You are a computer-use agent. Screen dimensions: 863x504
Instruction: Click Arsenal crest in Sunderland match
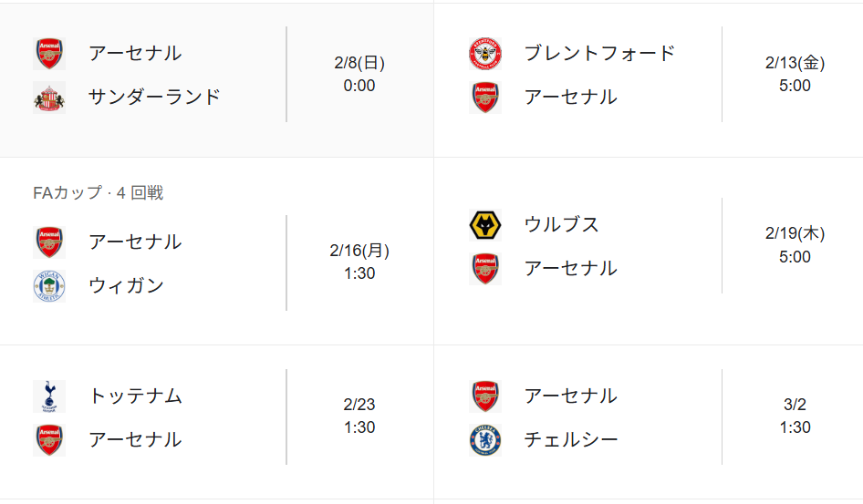pos(49,53)
